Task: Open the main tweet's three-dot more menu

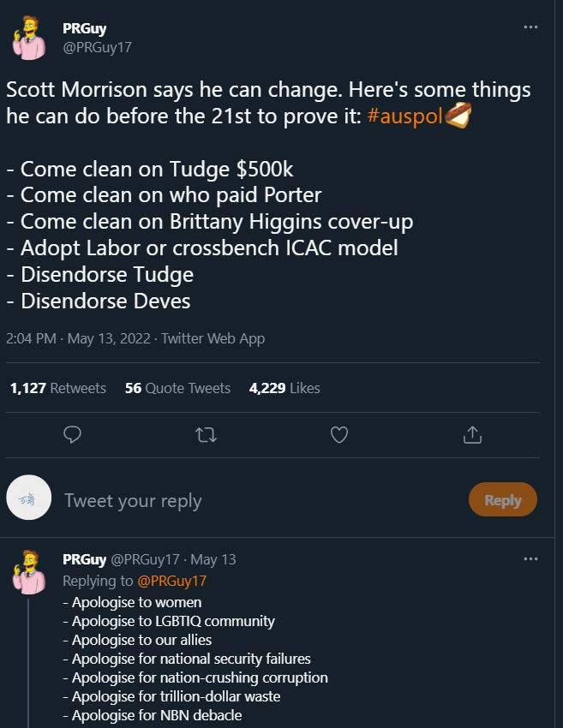Action: (x=530, y=27)
